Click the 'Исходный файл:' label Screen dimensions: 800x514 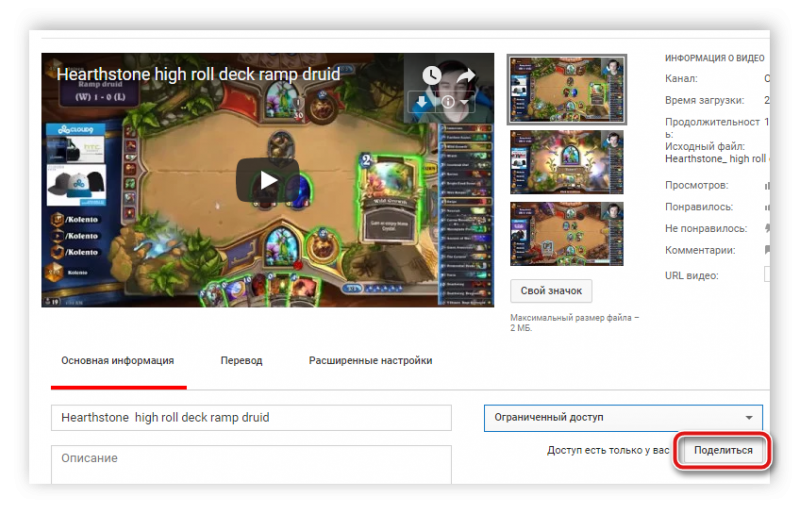tap(705, 146)
